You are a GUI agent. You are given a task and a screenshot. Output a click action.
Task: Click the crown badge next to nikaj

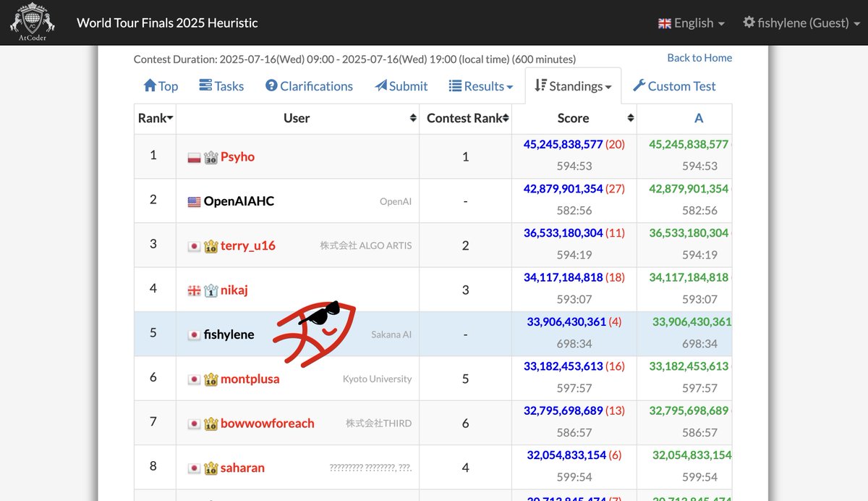tap(210, 290)
